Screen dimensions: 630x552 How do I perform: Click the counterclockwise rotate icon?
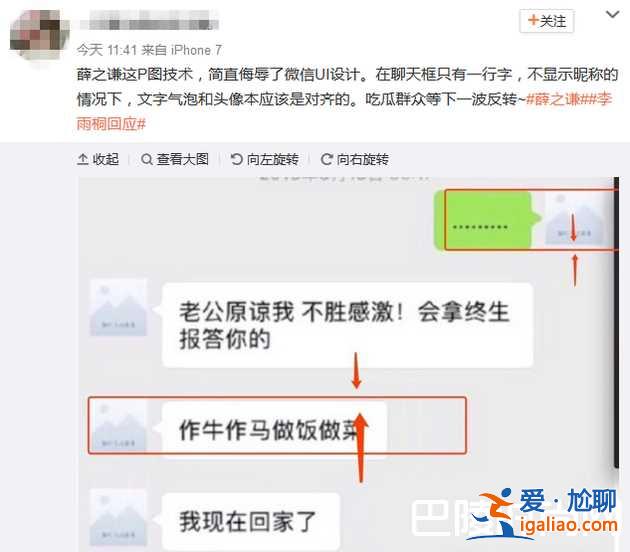point(237,159)
